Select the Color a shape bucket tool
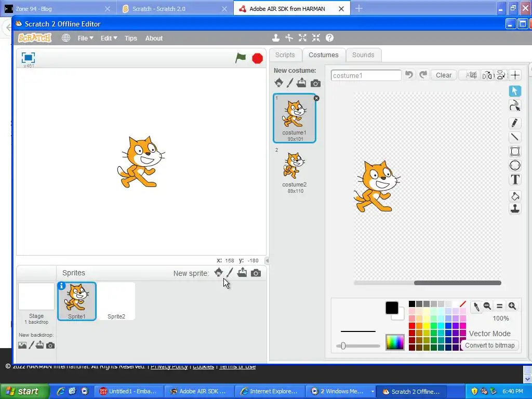 (x=515, y=196)
